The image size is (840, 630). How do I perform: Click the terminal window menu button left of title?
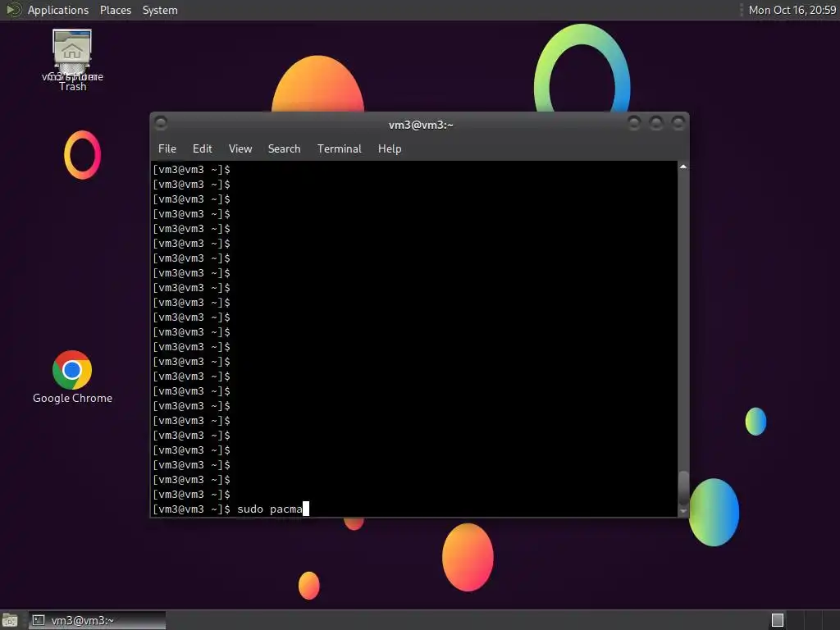click(x=161, y=123)
